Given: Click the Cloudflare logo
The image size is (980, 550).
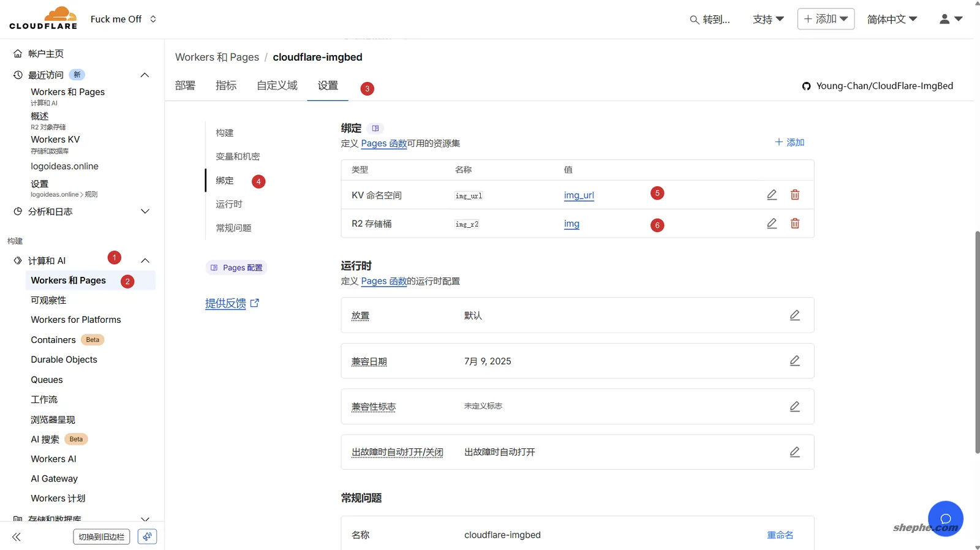Looking at the screenshot, I should pos(43,18).
